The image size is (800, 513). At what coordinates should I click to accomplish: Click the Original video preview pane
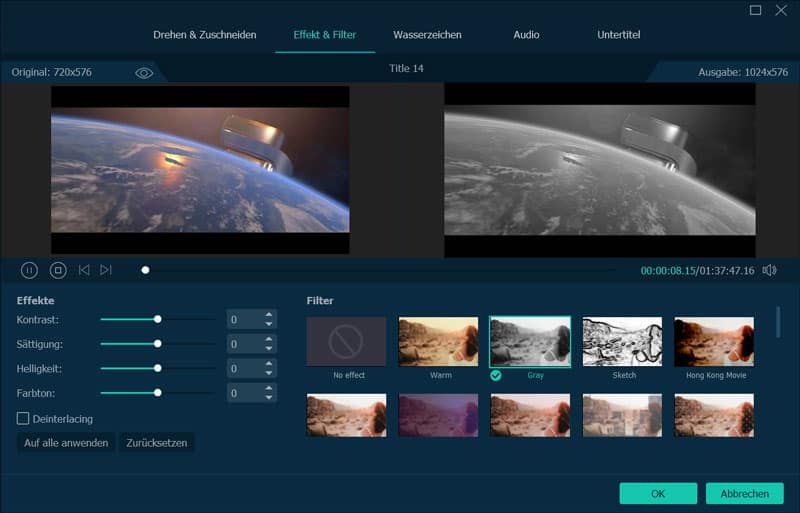(x=200, y=170)
